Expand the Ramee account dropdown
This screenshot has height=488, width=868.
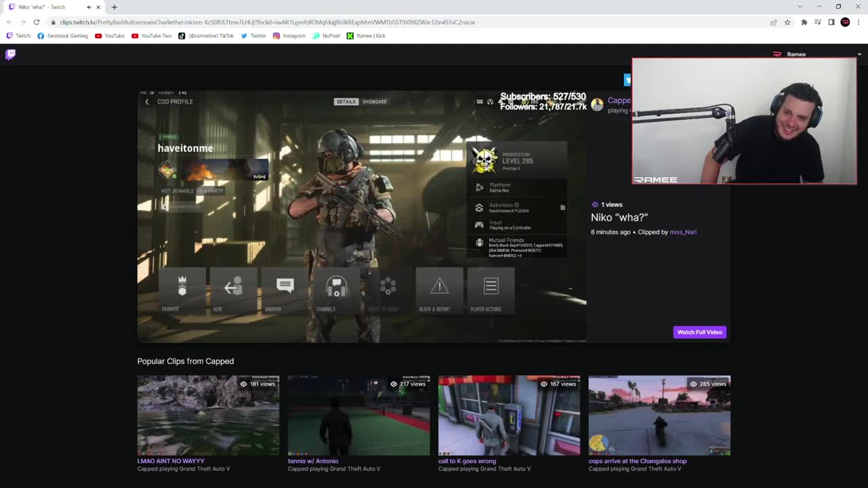tap(859, 54)
